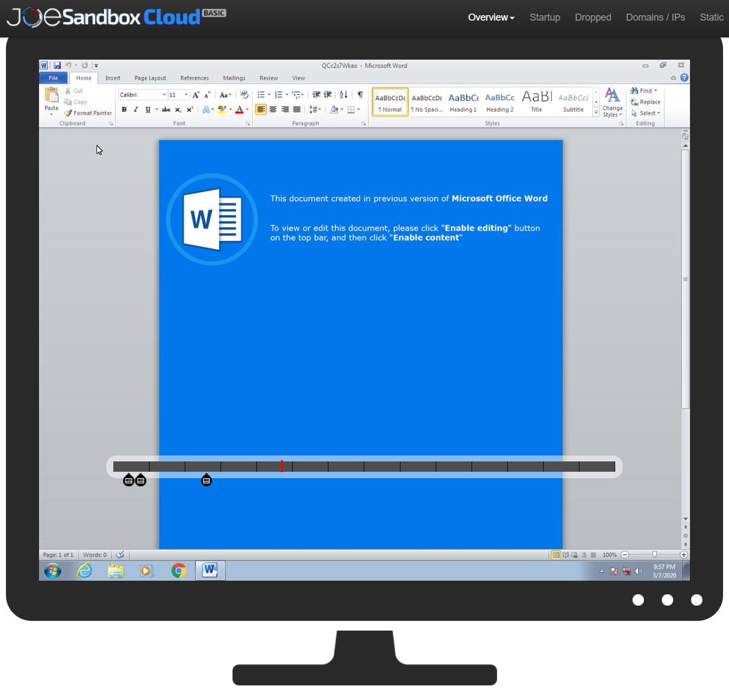Apply the Heading 1 style
This screenshot has width=729, height=700.
pyautogui.click(x=463, y=101)
